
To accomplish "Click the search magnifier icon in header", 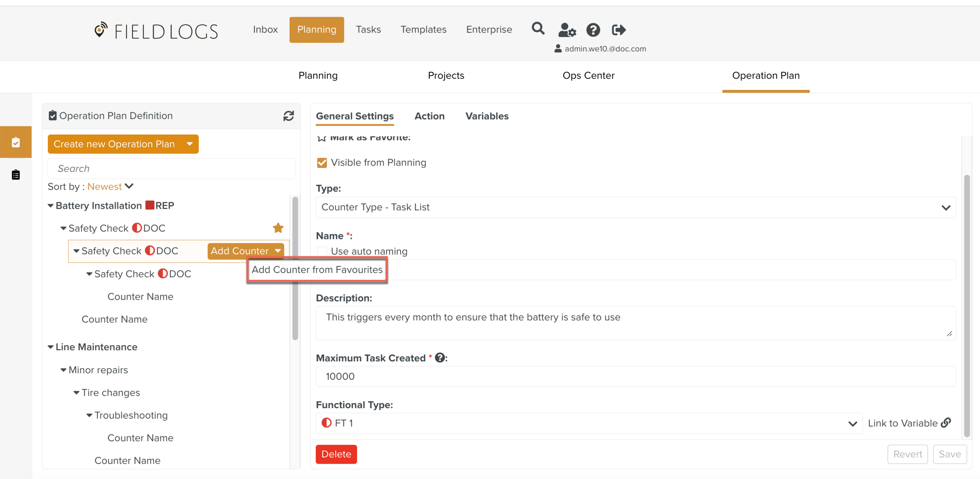I will 538,29.
